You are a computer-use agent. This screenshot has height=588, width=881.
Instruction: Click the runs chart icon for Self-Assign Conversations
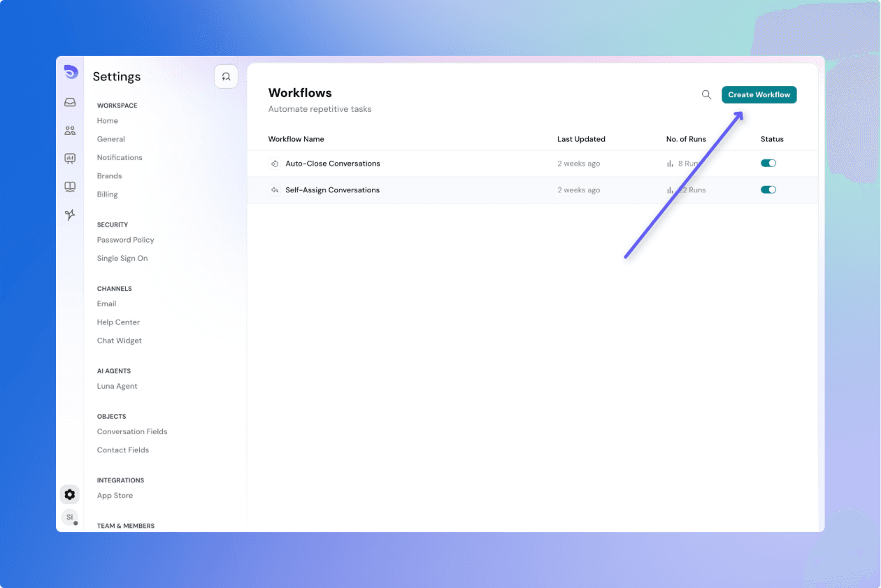(x=671, y=189)
